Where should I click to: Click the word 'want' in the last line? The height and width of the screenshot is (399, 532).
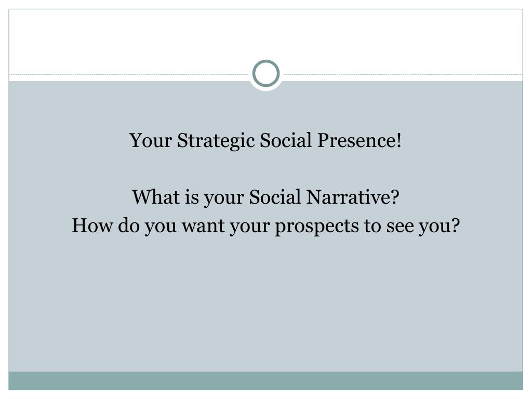[203, 227]
